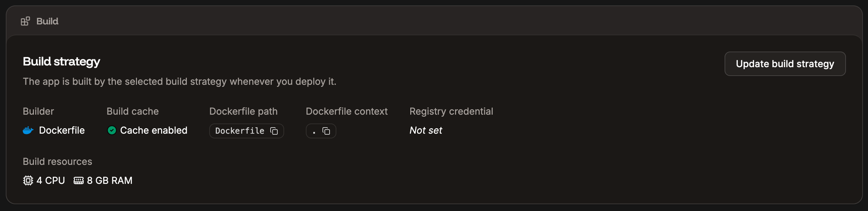Expand the Dockerfile path chip

pos(246,131)
